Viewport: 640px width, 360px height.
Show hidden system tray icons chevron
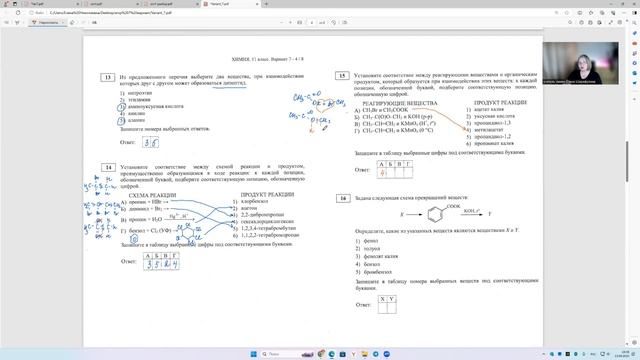544,354
